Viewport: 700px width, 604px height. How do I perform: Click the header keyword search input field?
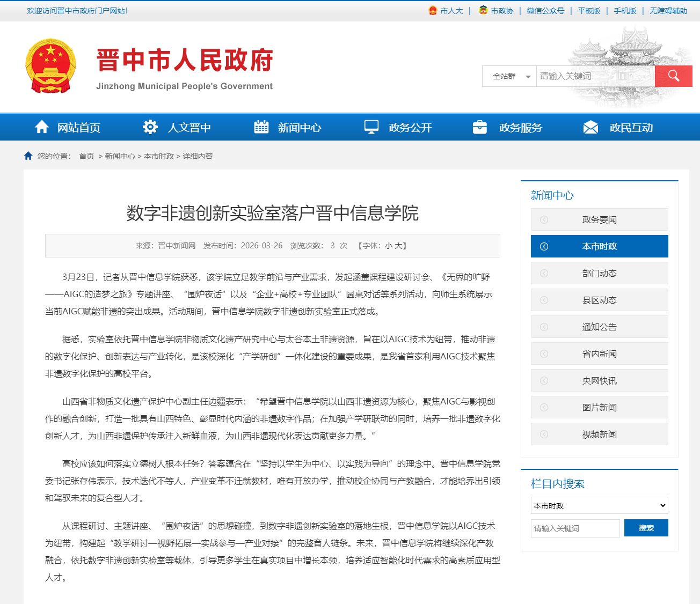coord(595,76)
